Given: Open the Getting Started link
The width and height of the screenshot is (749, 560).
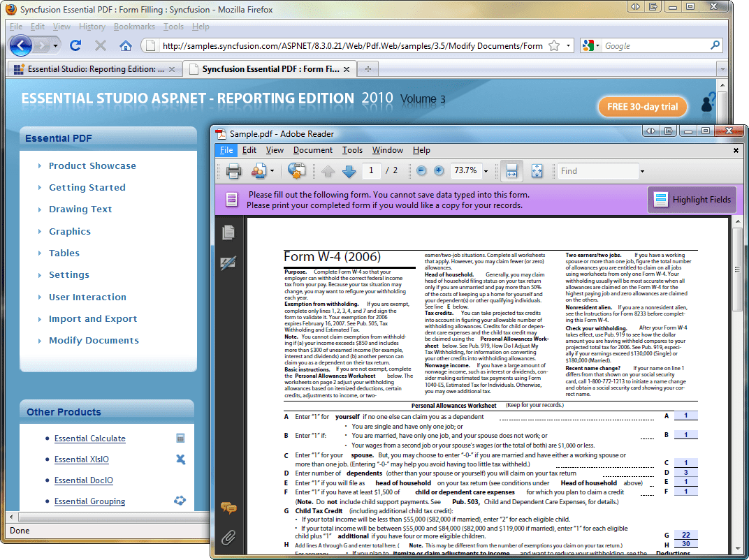Looking at the screenshot, I should point(87,188).
